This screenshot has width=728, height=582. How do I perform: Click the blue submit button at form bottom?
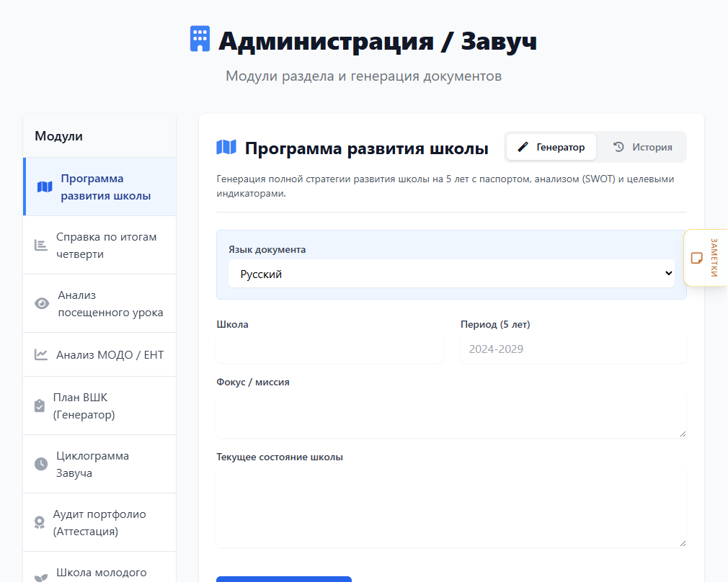click(x=284, y=579)
